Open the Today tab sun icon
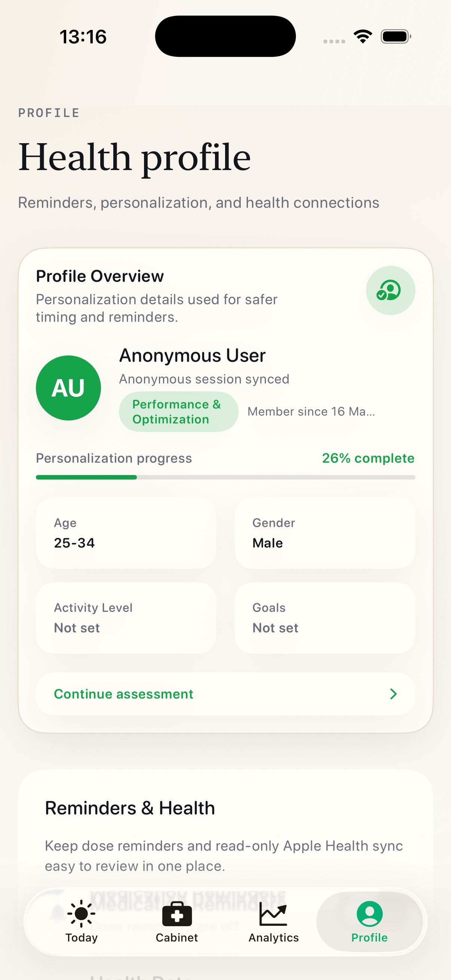This screenshot has width=451, height=980. [81, 913]
